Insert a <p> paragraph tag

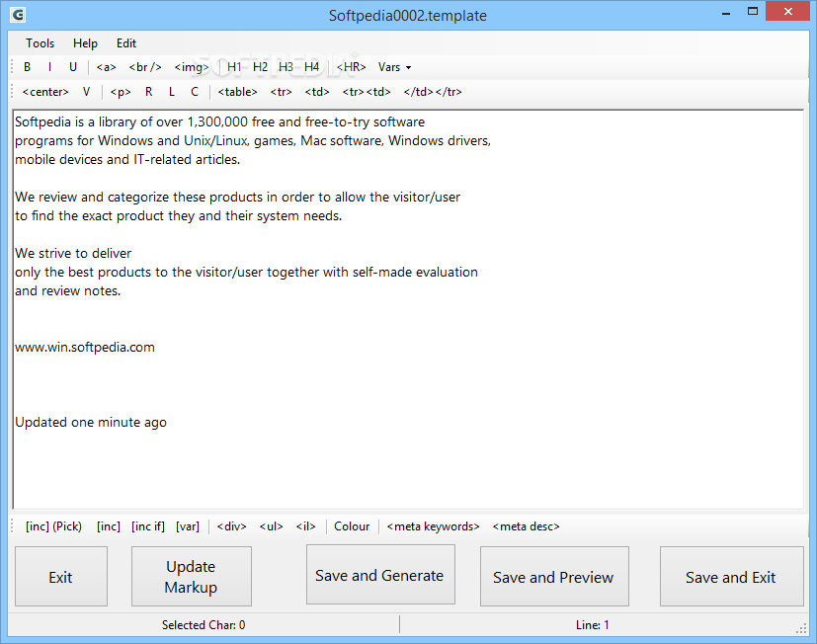point(121,92)
